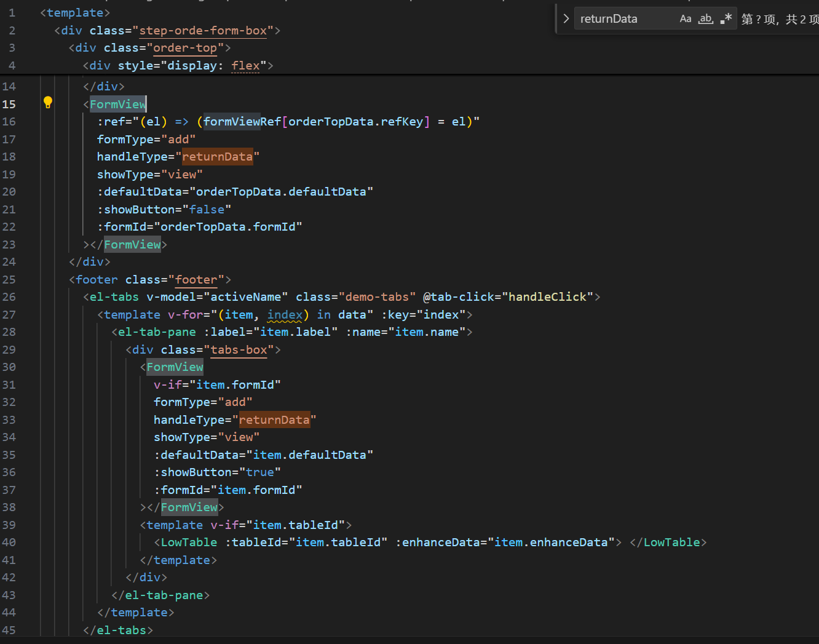
Task: Expand the replace field chevron in find widget
Action: tap(566, 19)
